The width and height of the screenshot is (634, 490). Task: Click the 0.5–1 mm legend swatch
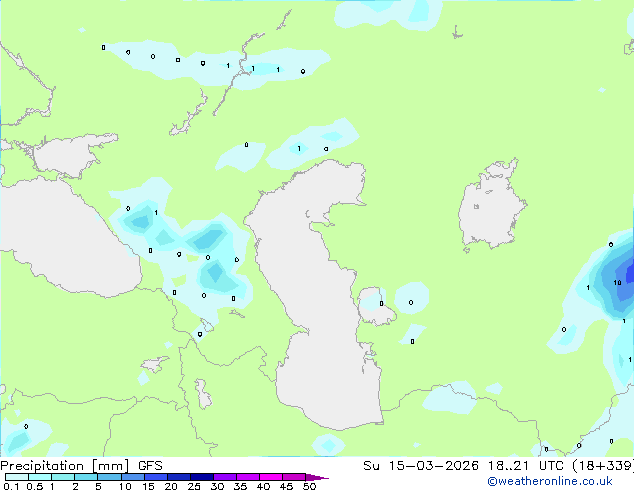40,477
